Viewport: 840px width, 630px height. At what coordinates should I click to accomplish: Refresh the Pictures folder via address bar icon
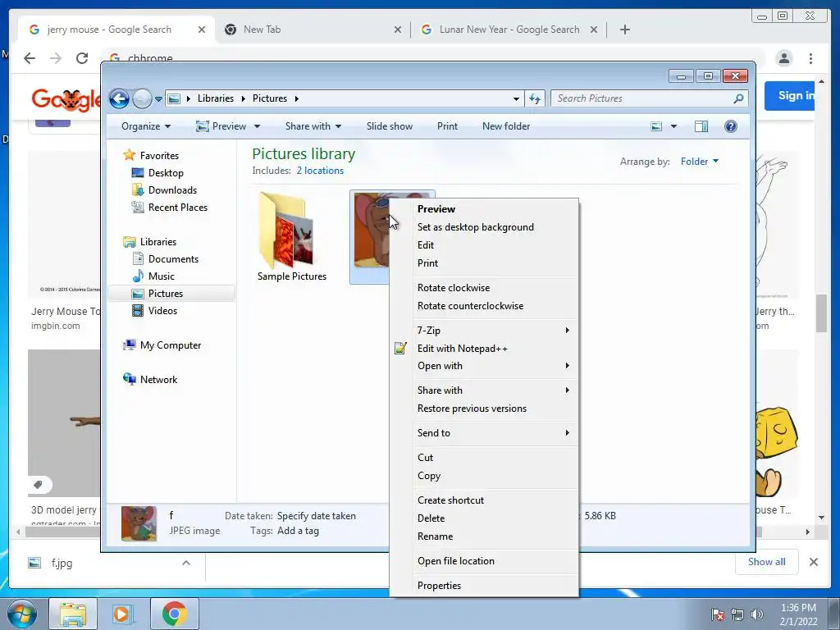[535, 98]
